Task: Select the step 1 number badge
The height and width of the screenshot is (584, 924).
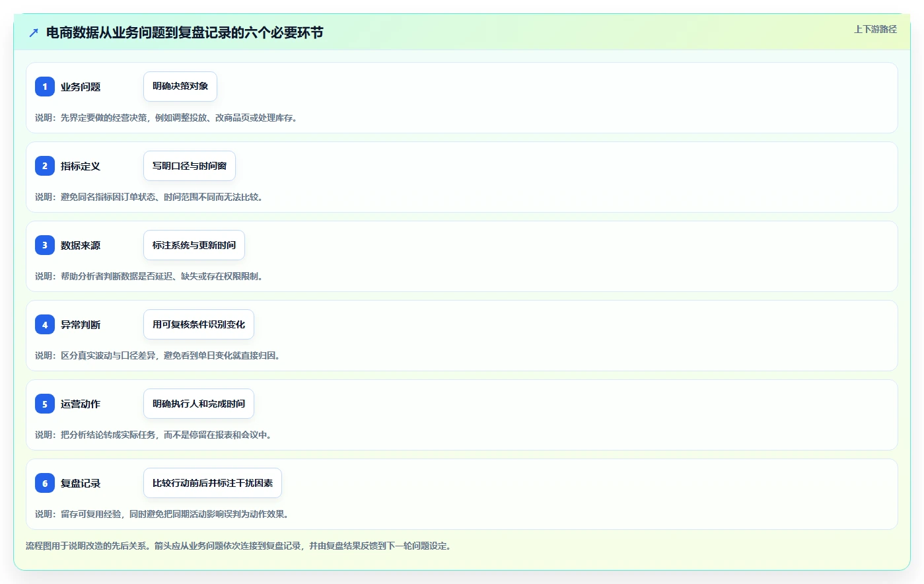Action: click(x=45, y=87)
